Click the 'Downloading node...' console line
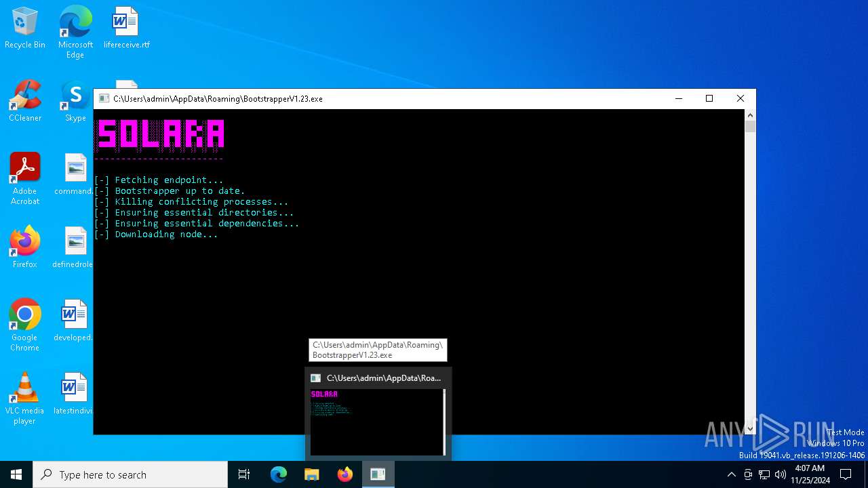Screen dimensions: 868x488 tap(156, 235)
